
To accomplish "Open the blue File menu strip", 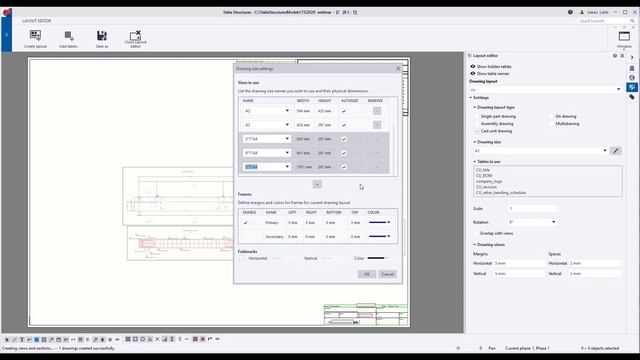I will 6,35.
